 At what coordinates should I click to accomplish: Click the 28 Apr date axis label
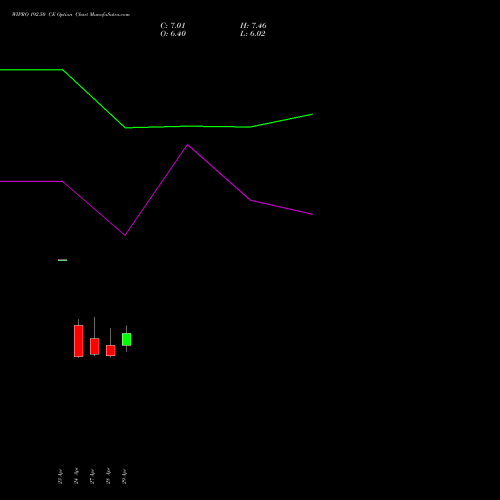pos(108,476)
